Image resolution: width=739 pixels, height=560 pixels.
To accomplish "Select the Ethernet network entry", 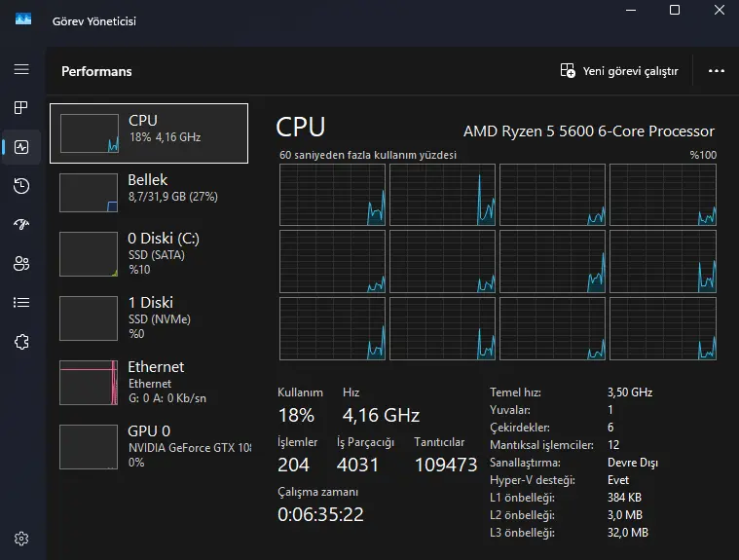I will 149,383.
